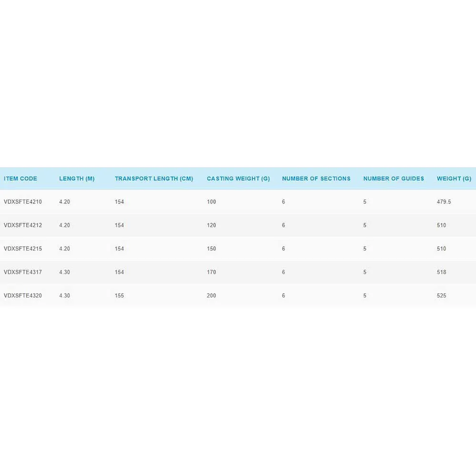Click the NUMBER OF GUIDES header
The height and width of the screenshot is (476, 476).
coord(394,179)
